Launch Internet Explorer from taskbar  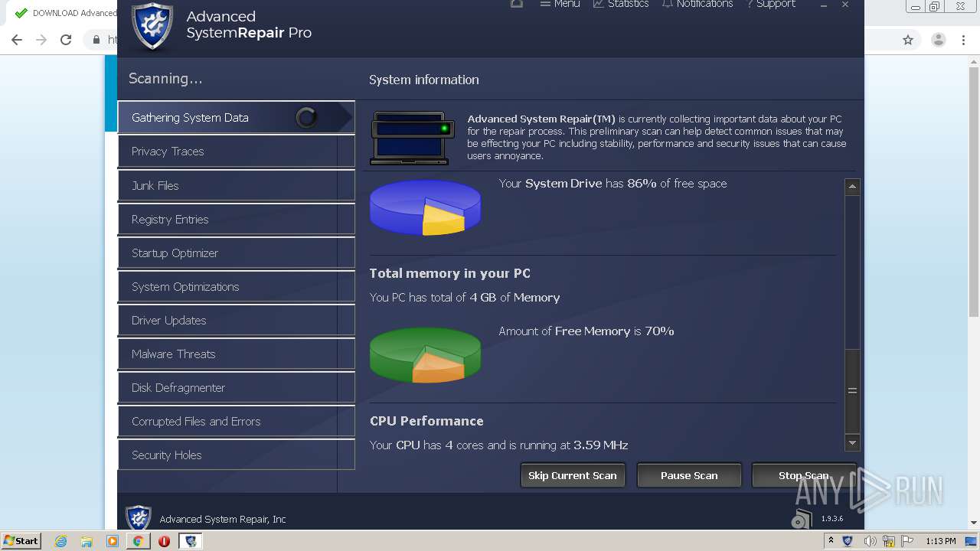(61, 541)
